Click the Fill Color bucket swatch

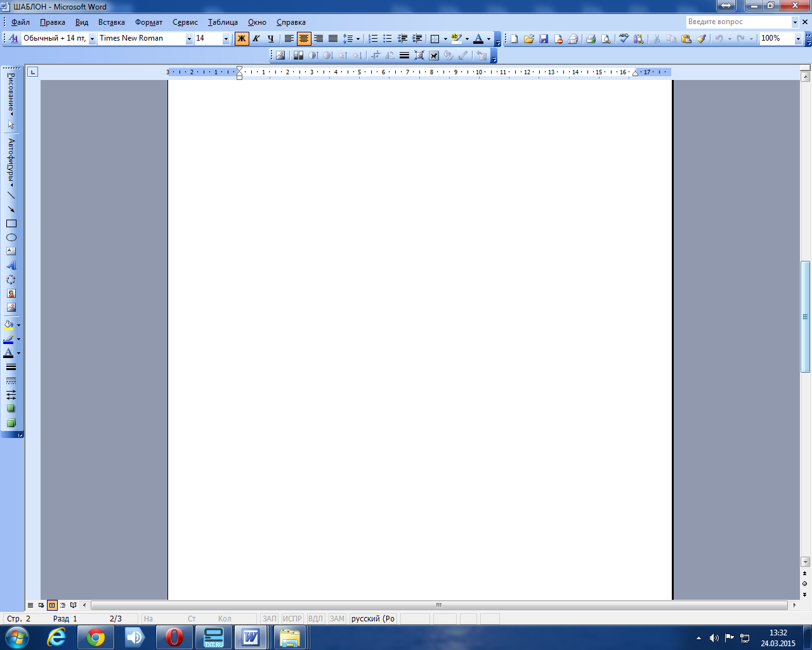(9, 325)
